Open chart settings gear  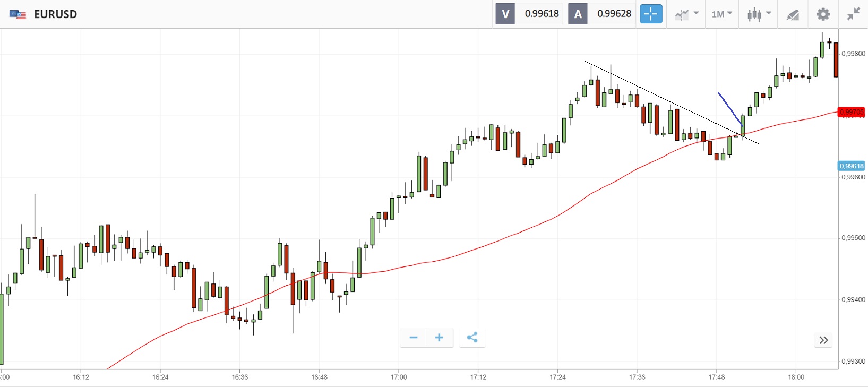823,14
